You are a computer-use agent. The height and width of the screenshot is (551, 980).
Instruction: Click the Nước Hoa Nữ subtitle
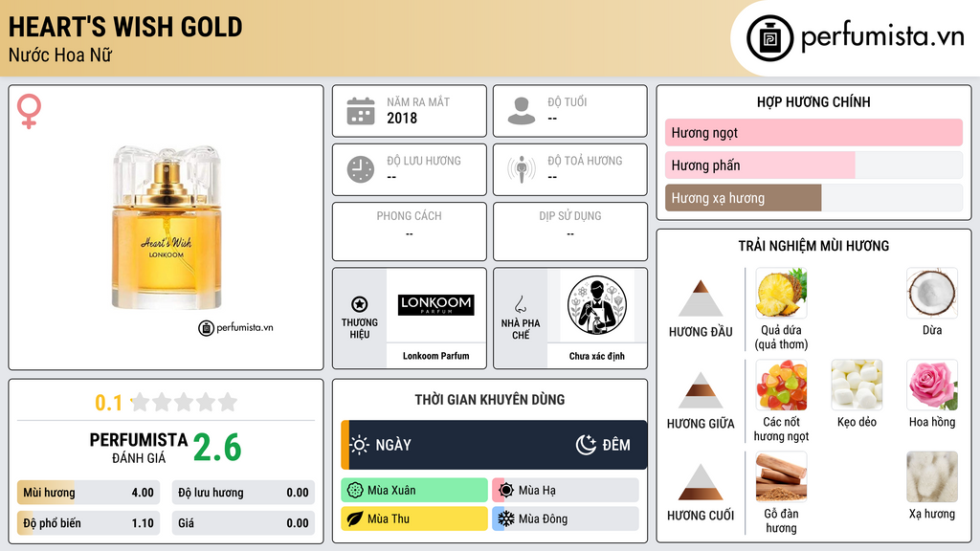tap(60, 55)
